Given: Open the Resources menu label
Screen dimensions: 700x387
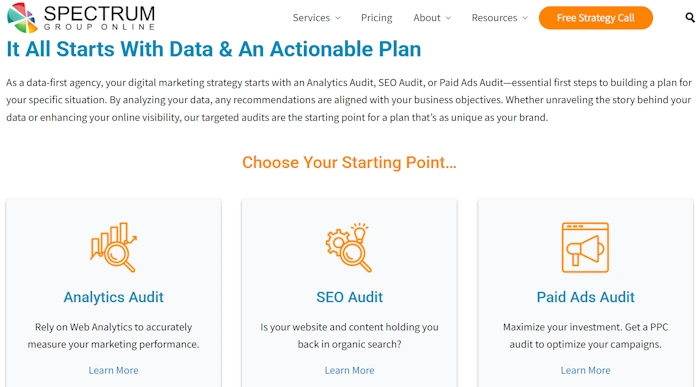Looking at the screenshot, I should tap(494, 18).
